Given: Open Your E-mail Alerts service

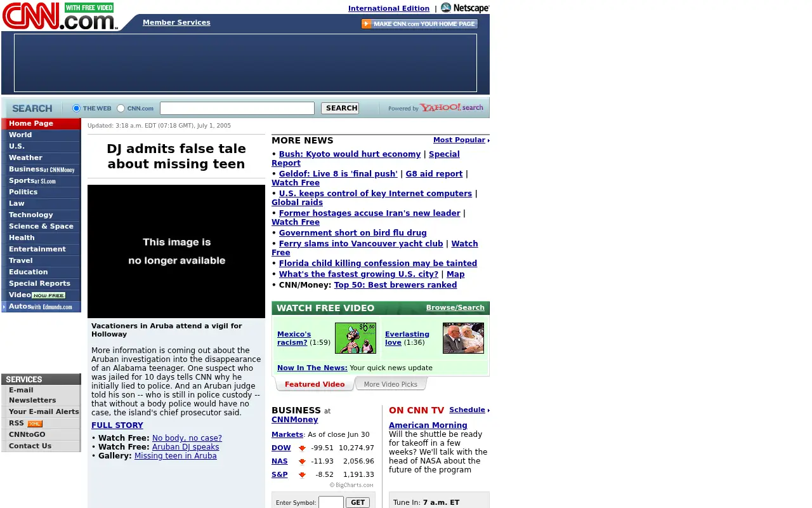Looking at the screenshot, I should click(x=41, y=411).
